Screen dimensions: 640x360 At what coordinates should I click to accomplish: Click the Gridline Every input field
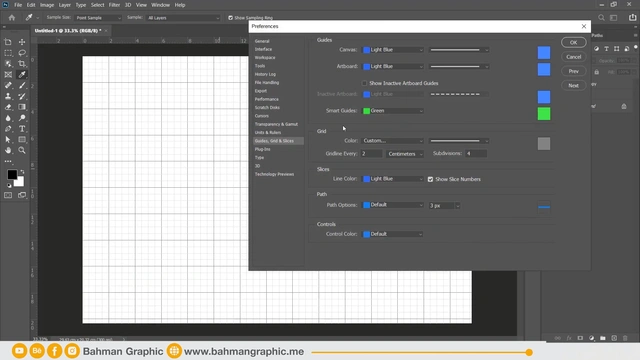pyautogui.click(x=371, y=153)
